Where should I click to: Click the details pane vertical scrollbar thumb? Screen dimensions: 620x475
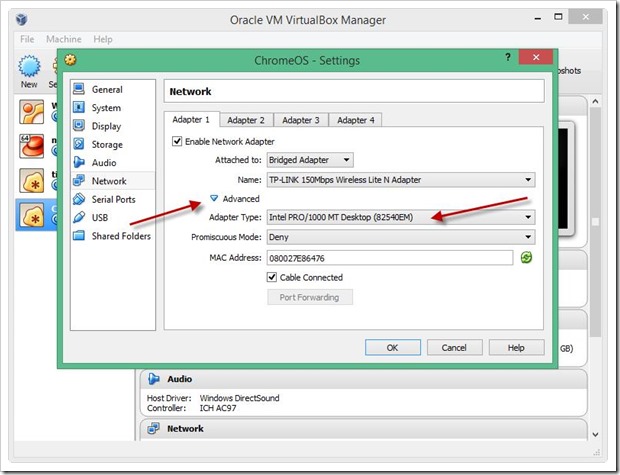(595, 221)
